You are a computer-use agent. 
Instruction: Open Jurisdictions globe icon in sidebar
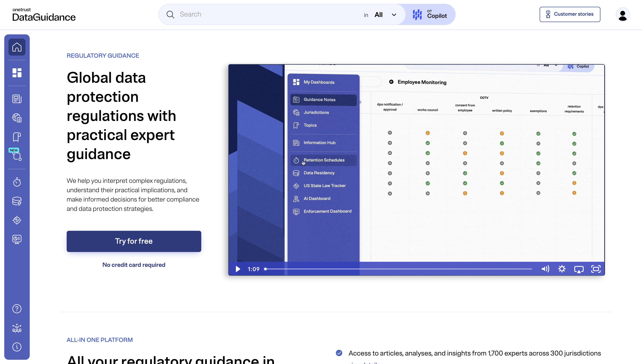pos(17,118)
